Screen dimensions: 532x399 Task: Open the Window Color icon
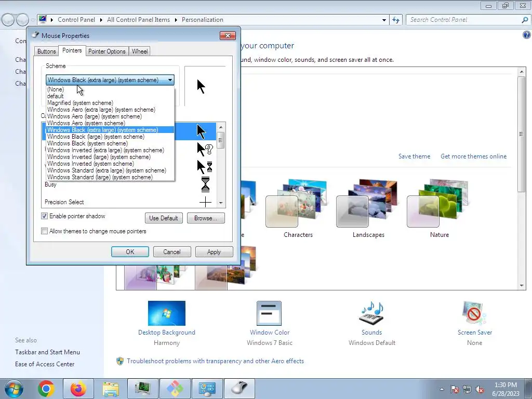[x=269, y=313]
